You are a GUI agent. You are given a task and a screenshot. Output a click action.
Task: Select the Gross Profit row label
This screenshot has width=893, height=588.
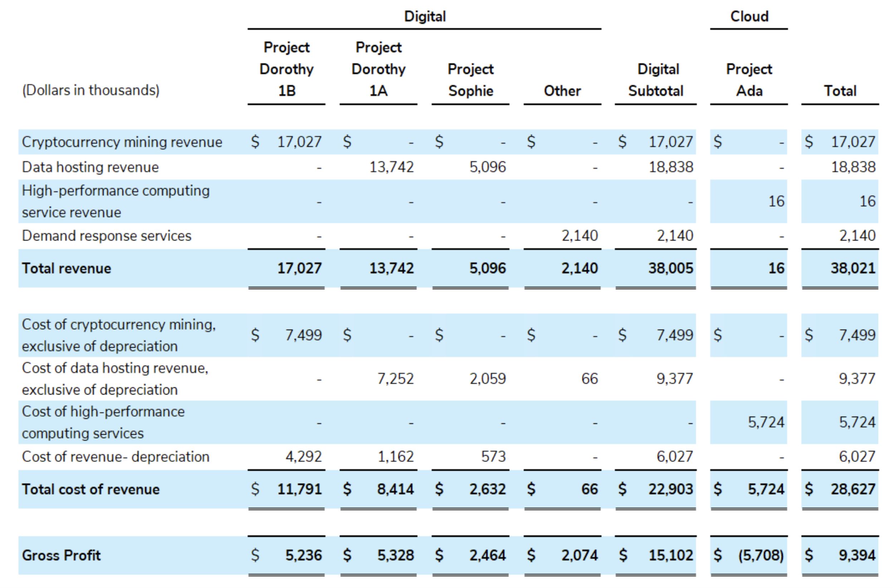[61, 555]
